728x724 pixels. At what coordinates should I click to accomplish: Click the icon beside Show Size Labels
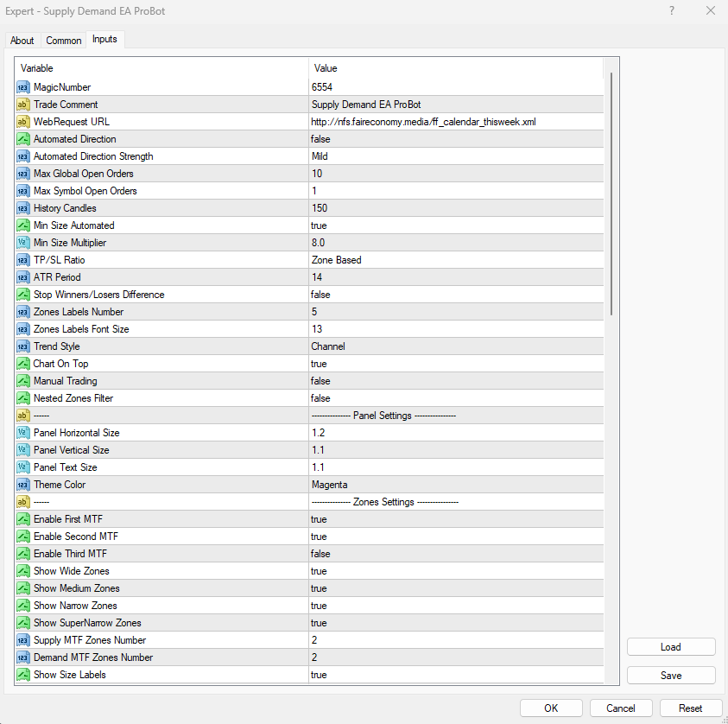(x=22, y=675)
